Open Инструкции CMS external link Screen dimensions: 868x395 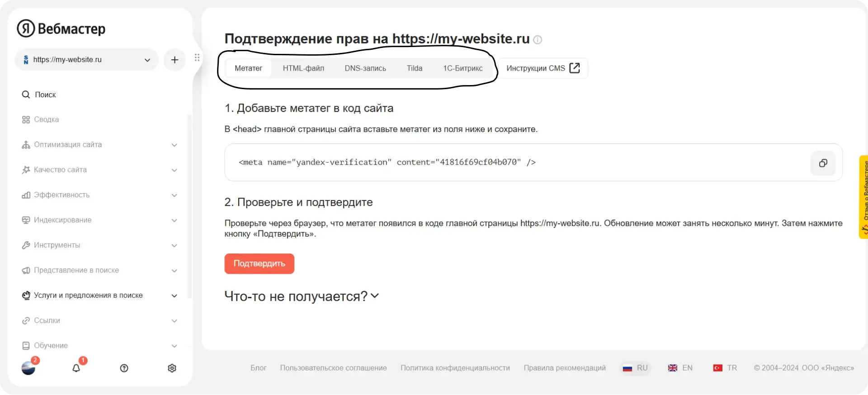[543, 68]
